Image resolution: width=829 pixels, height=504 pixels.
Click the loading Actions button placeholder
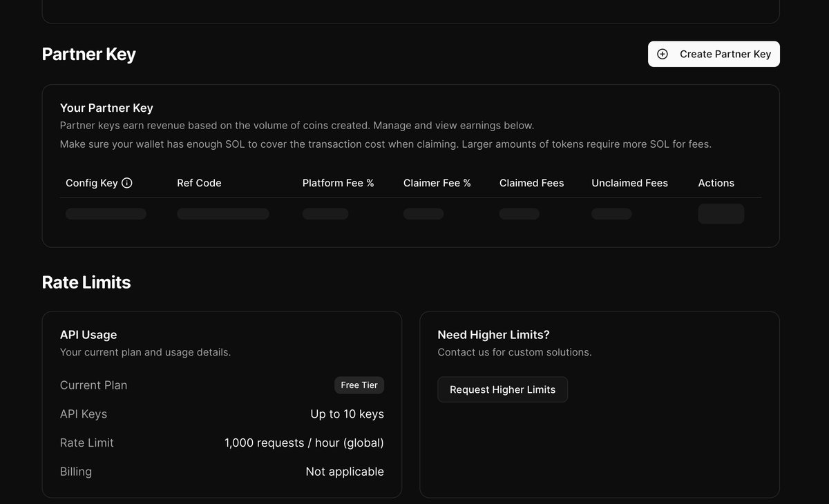(x=721, y=213)
